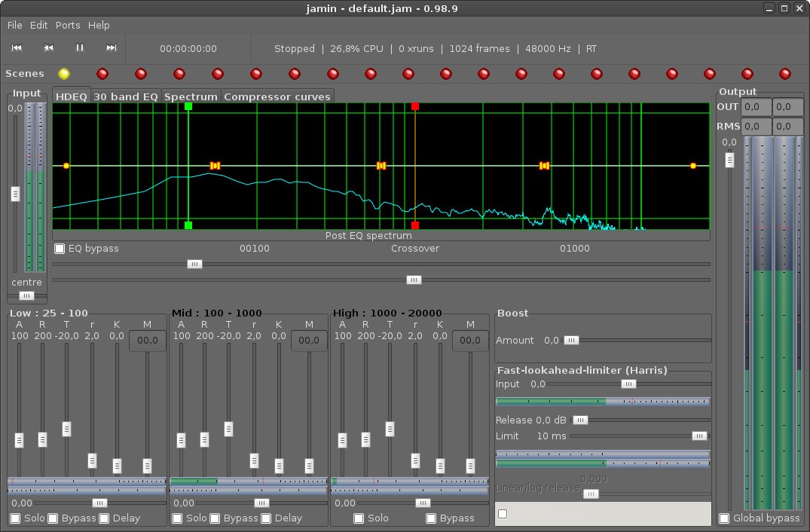Click the 00:00:00:00 time display

click(x=188, y=48)
